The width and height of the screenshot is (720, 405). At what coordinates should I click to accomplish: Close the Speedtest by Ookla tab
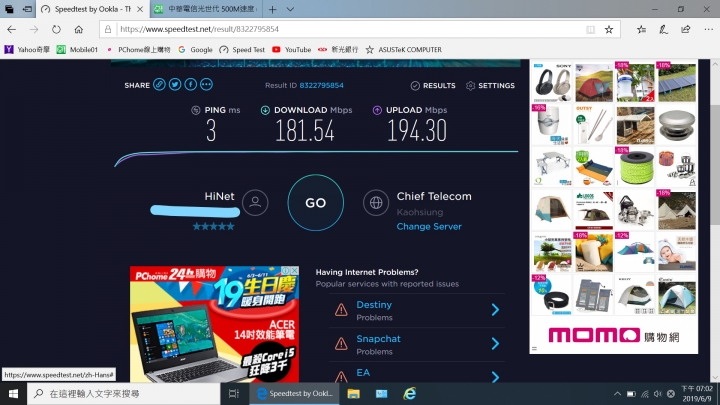pos(140,9)
